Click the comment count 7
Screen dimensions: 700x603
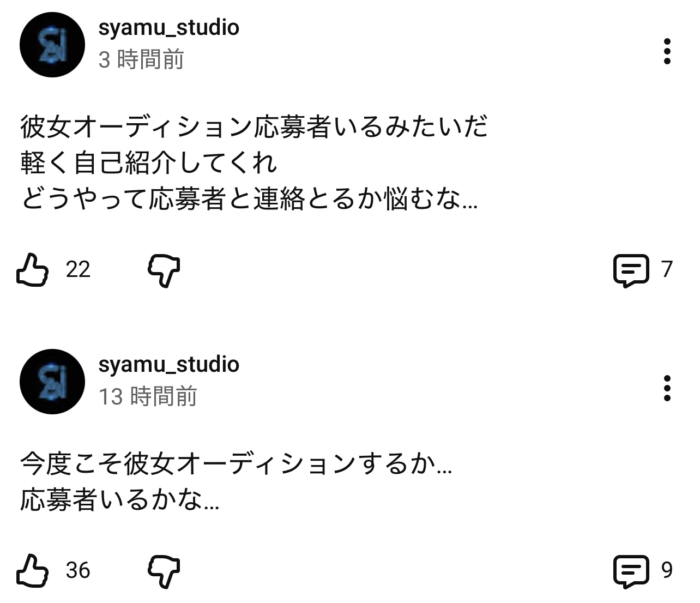pyautogui.click(x=667, y=269)
